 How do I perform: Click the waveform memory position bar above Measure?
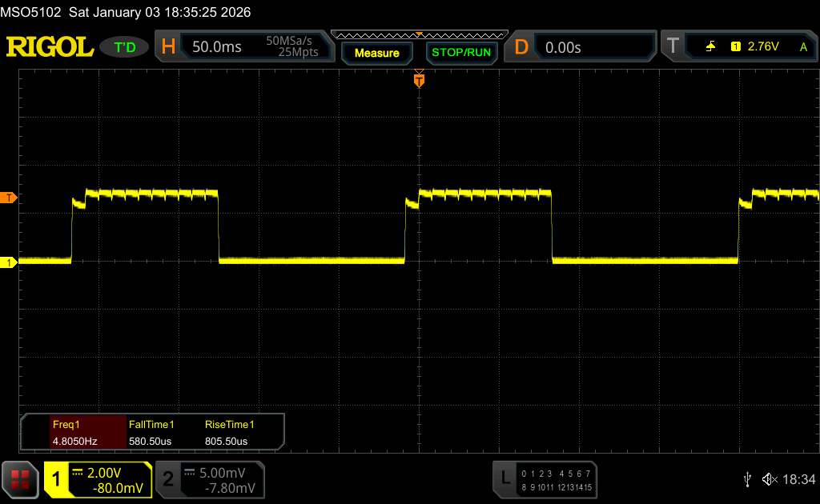(418, 35)
